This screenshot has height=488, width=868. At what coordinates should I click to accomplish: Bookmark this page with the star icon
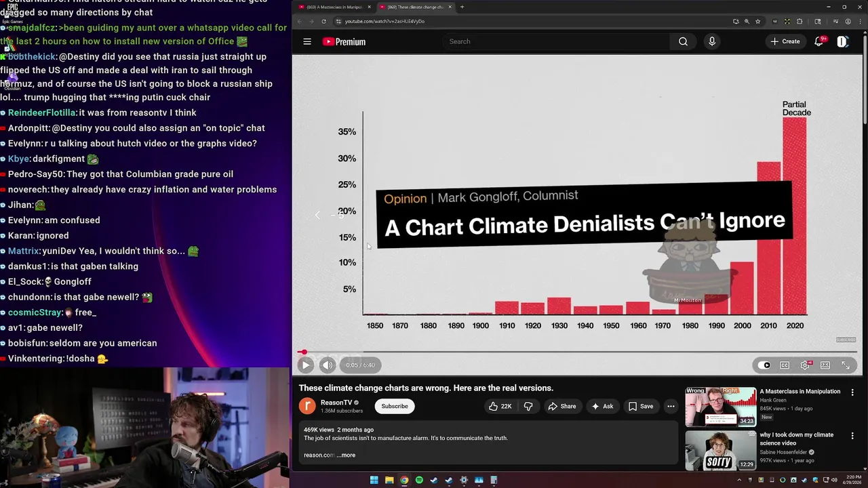tap(757, 21)
